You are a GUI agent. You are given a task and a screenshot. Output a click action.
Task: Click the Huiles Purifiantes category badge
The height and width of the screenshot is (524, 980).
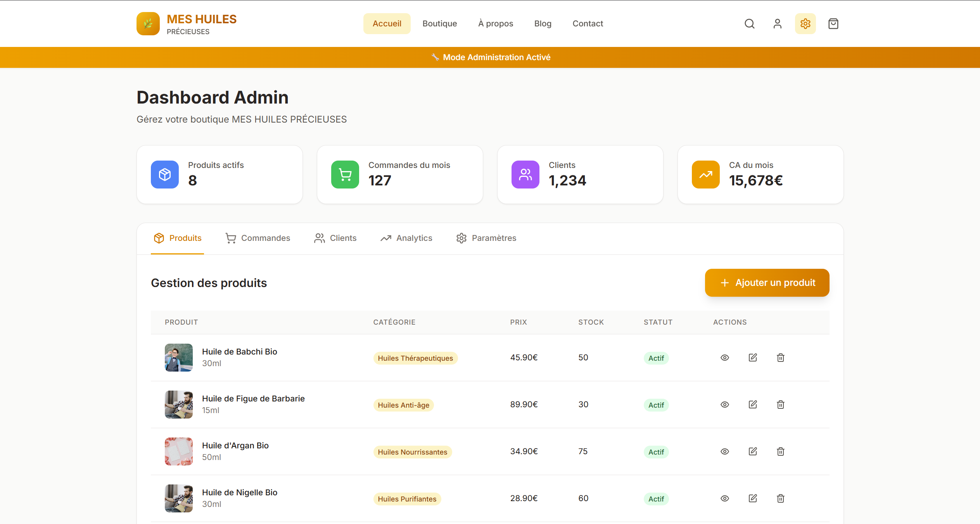[x=407, y=499]
